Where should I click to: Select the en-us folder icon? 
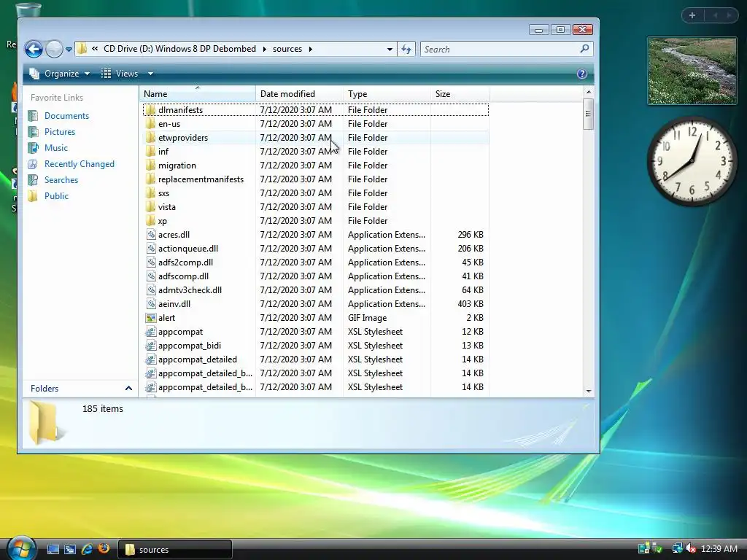pos(150,124)
